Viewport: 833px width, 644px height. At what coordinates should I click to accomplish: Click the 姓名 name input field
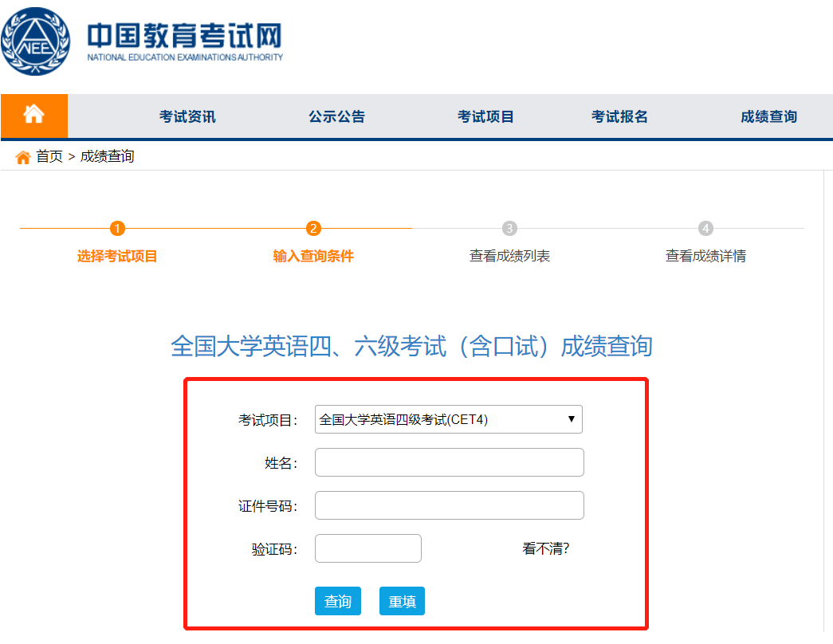[449, 462]
